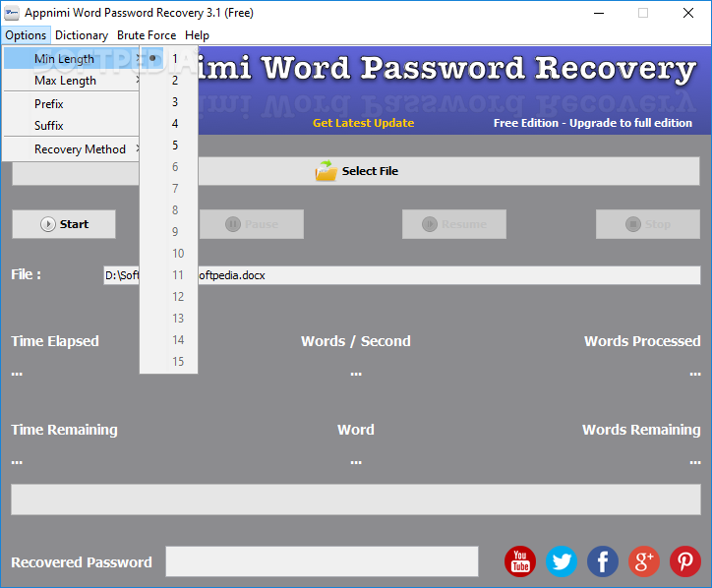Screen dimensions: 712x588
Task: Close the application window
Action: [688, 13]
